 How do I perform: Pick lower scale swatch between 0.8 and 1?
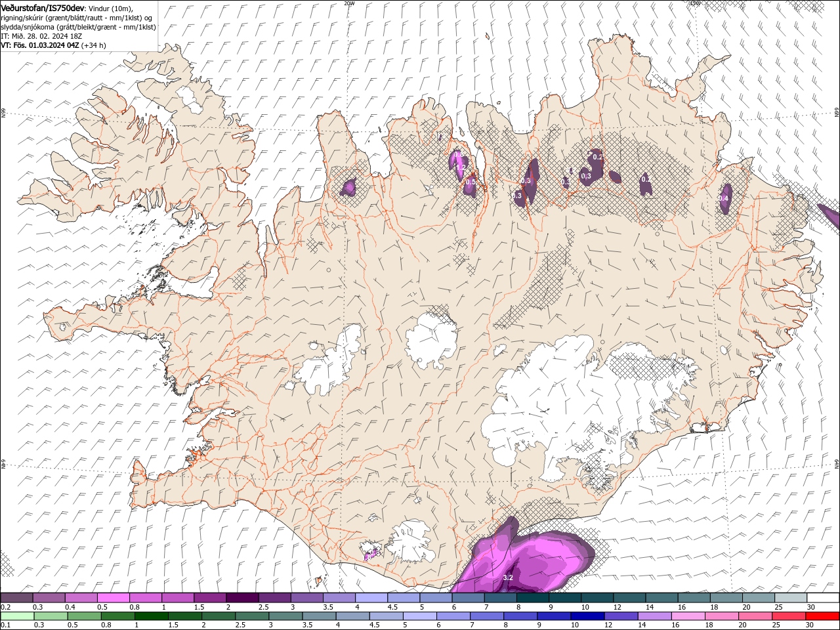point(117,616)
